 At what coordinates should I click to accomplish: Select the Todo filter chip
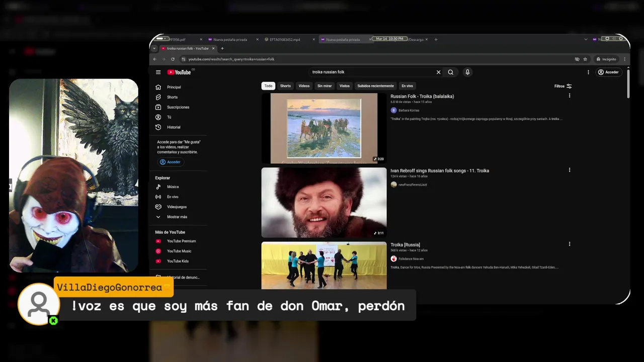point(268,86)
